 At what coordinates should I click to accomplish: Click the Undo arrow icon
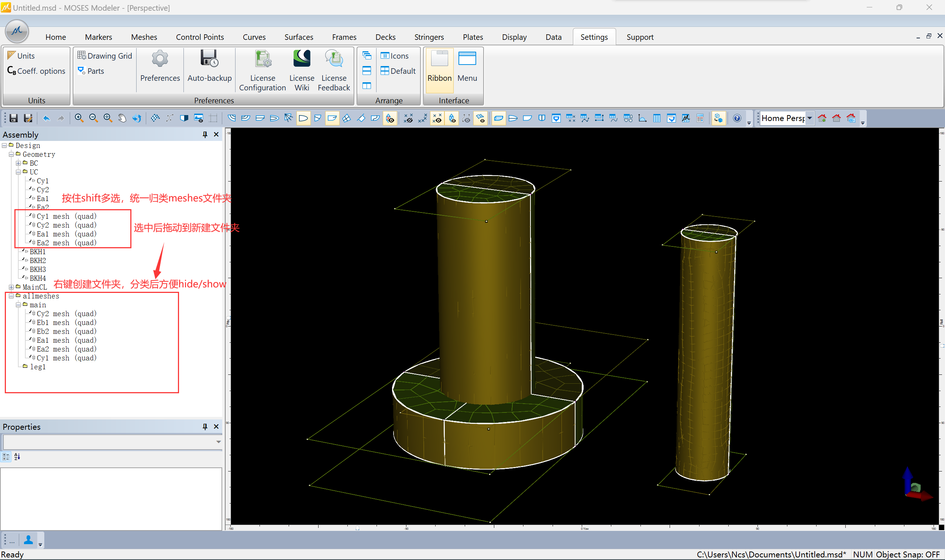tap(47, 118)
